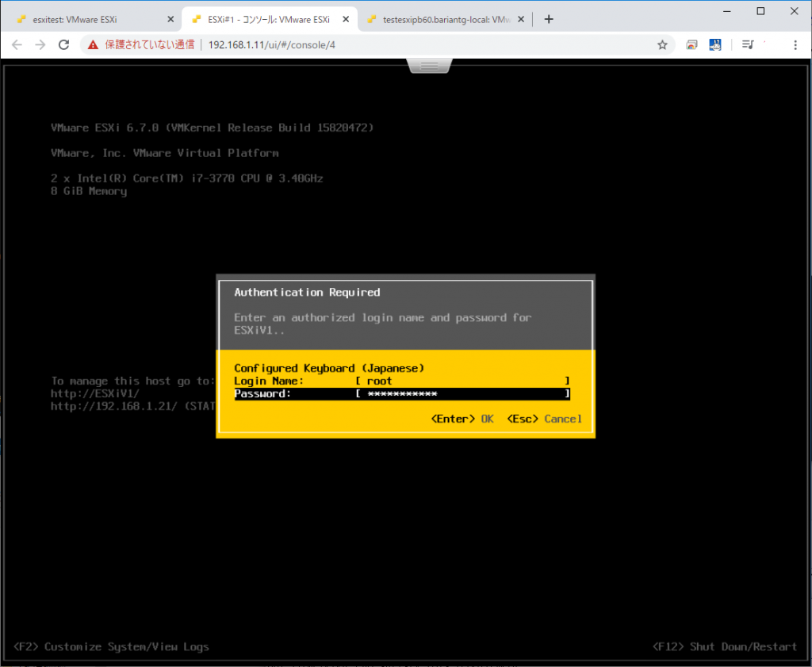The image size is (812, 667).
Task: Click the Configured Keyboard (Japanese) text
Action: pos(329,368)
